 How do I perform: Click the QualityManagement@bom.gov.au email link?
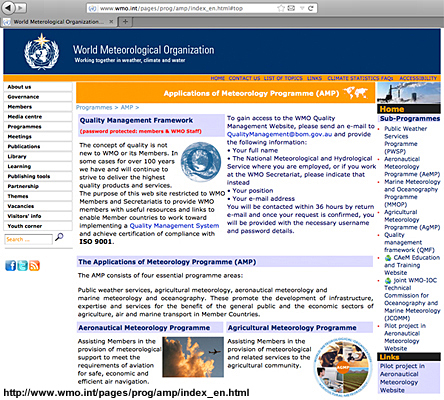coord(279,134)
